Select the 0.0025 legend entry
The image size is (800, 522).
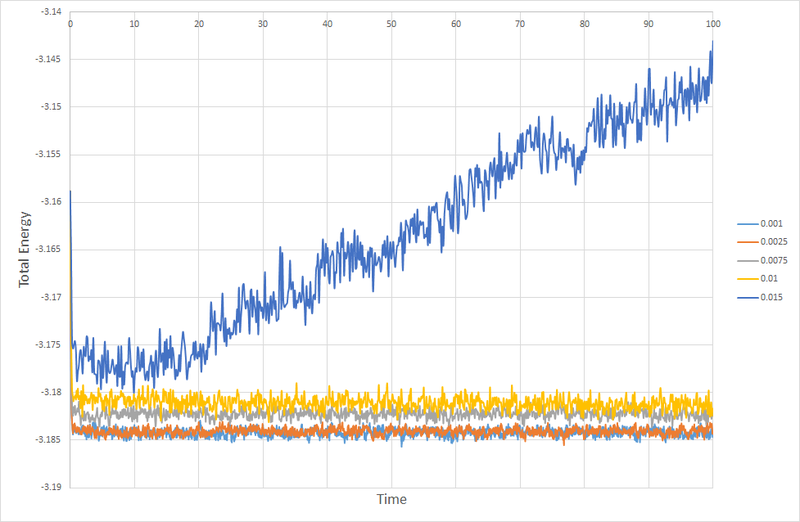pyautogui.click(x=762, y=242)
